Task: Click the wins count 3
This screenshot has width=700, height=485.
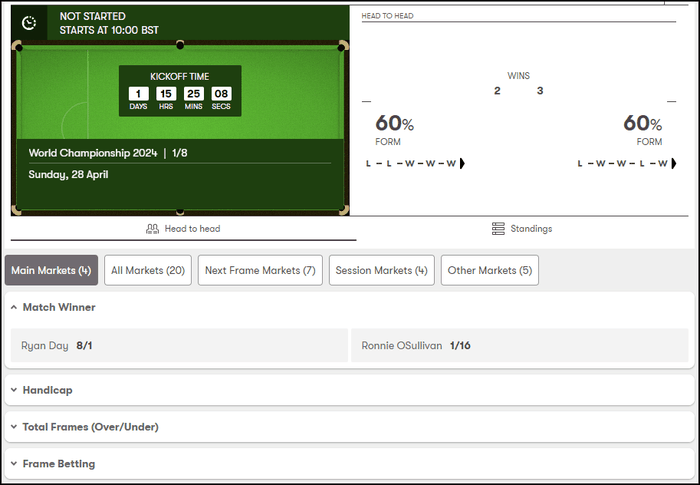Action: pos(540,91)
